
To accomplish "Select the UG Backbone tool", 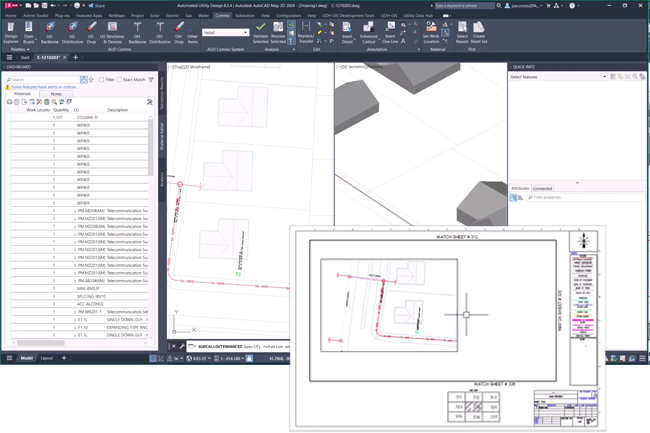I will [x=50, y=31].
